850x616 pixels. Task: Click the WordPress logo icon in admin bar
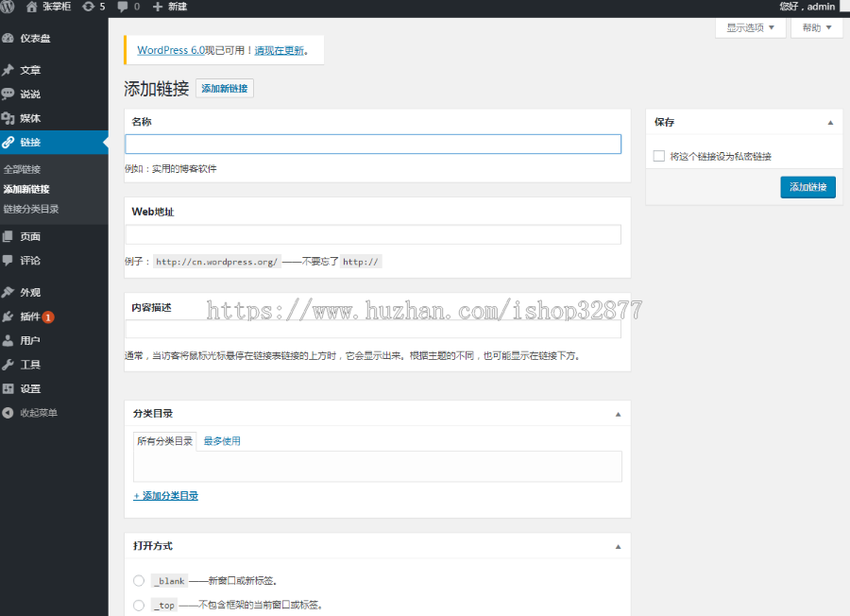click(7, 7)
